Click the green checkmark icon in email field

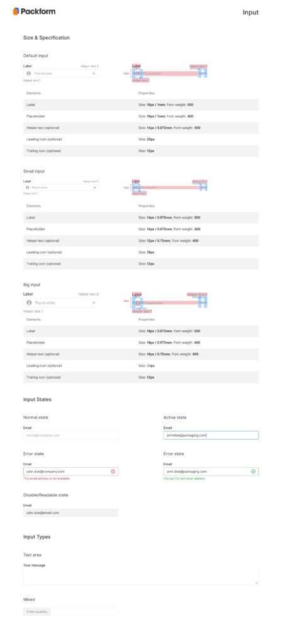253,472
